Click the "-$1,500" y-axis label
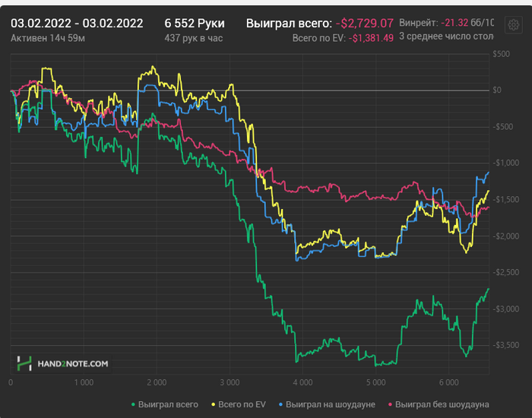The height and width of the screenshot is (418, 532). coord(506,199)
